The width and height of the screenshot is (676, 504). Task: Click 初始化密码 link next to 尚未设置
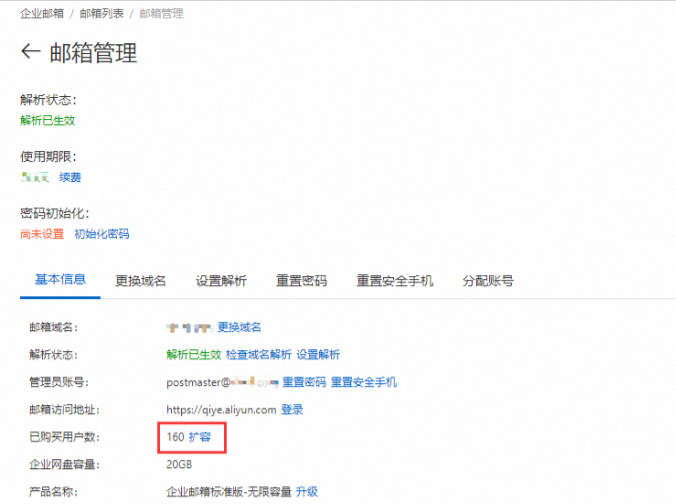(101, 234)
